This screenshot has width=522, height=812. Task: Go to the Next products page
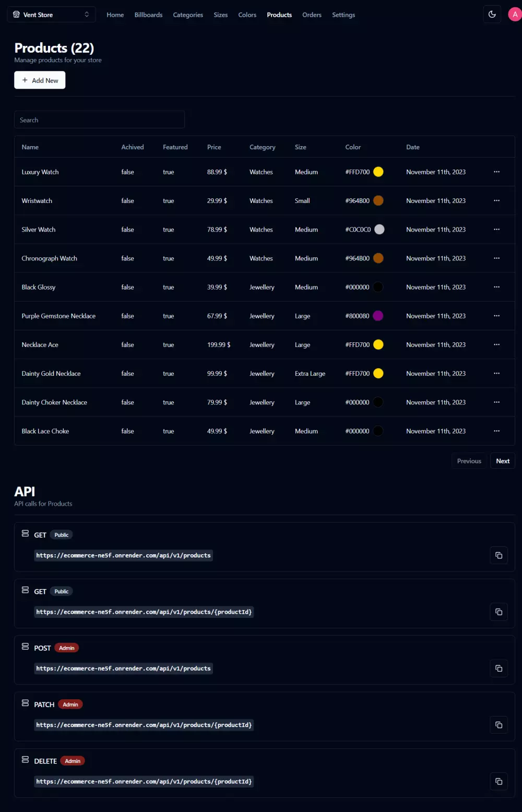[x=502, y=461]
